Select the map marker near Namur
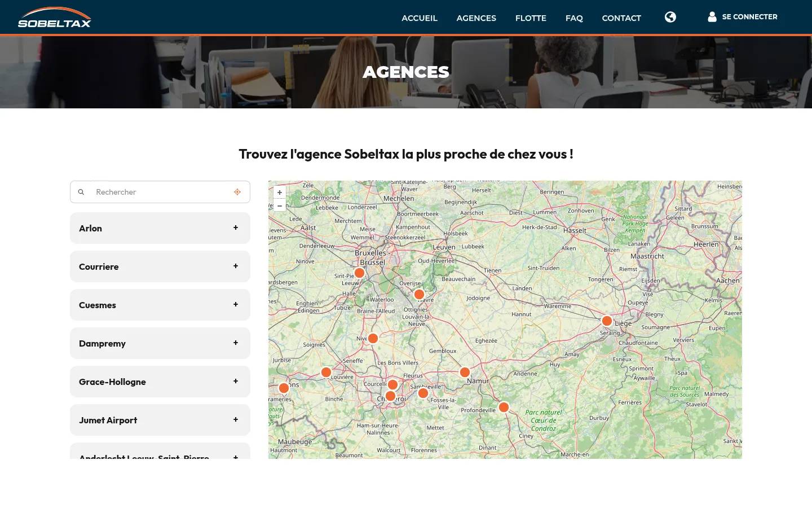Screen dimensions: 812x508 click(465, 372)
